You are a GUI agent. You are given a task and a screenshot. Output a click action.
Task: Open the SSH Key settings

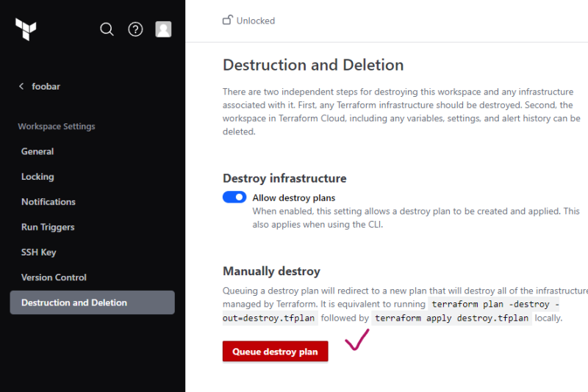coord(39,253)
